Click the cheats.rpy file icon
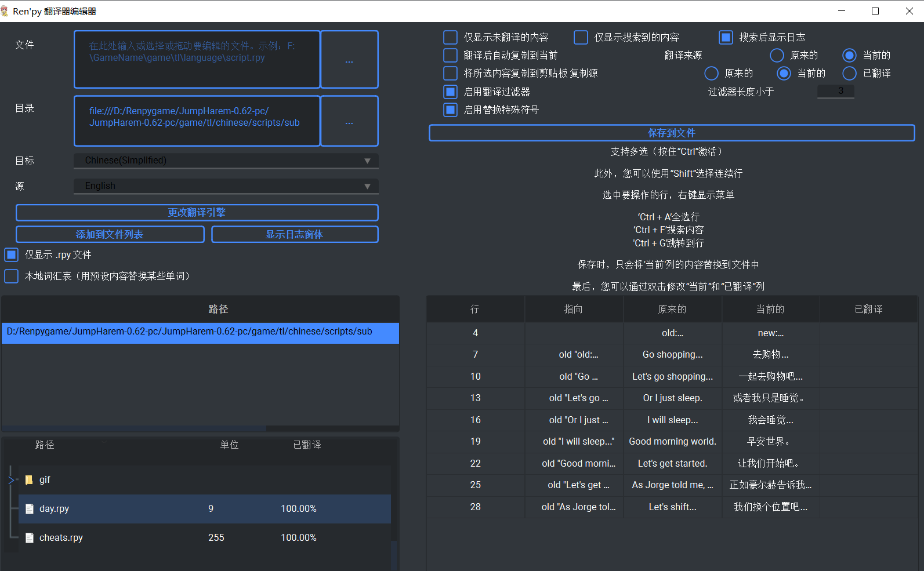The height and width of the screenshot is (571, 924). tap(30, 538)
